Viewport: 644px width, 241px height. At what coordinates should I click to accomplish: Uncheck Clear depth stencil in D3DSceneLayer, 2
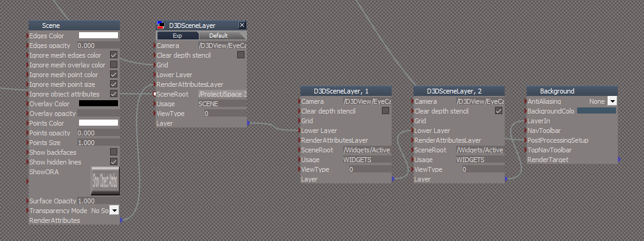tap(498, 111)
